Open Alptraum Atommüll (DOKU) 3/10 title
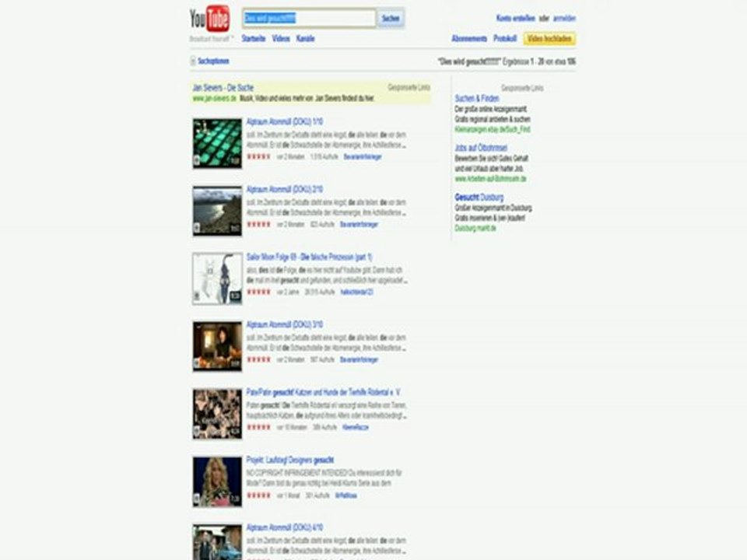 click(285, 325)
